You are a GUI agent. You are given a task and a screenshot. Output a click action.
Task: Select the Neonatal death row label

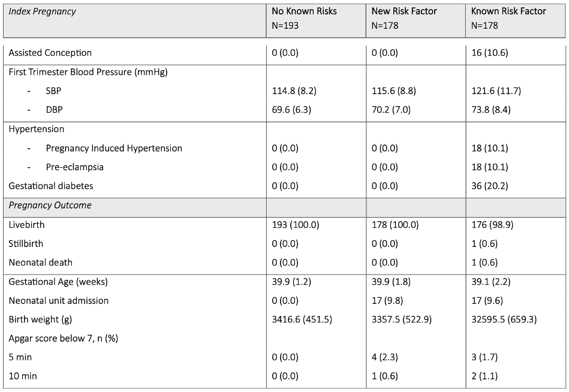41,263
